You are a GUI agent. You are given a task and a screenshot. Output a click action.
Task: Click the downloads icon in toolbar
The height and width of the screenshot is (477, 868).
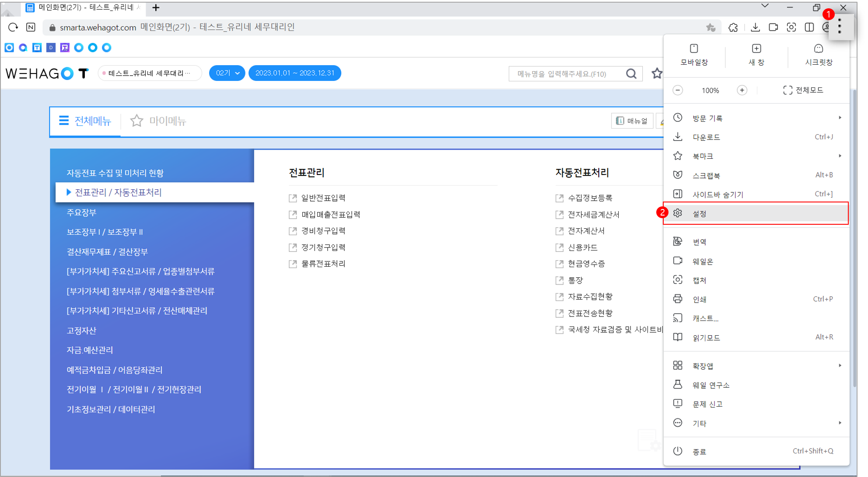755,27
